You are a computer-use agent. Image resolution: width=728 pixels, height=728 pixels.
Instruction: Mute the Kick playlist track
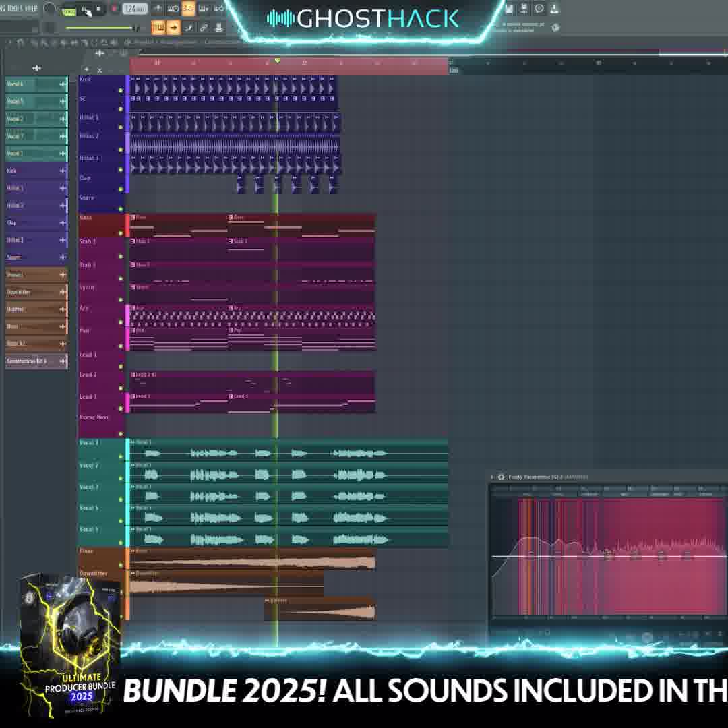click(121, 90)
